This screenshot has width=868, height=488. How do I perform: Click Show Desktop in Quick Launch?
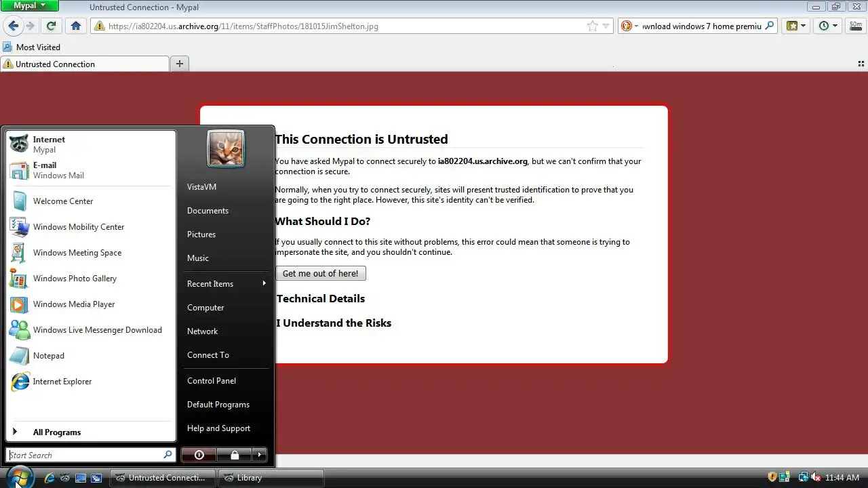(81, 478)
